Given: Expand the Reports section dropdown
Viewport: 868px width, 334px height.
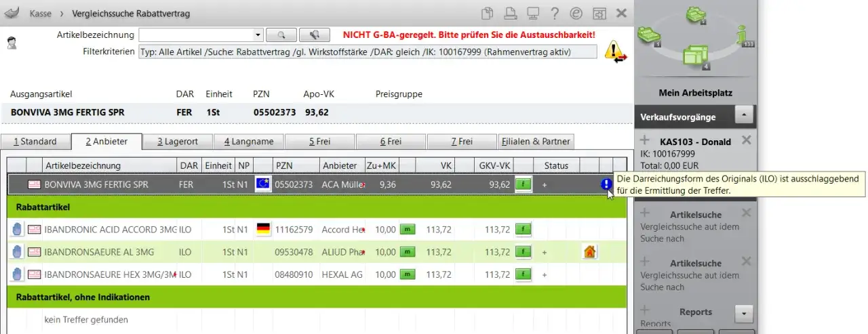Looking at the screenshot, I should pyautogui.click(x=744, y=313).
